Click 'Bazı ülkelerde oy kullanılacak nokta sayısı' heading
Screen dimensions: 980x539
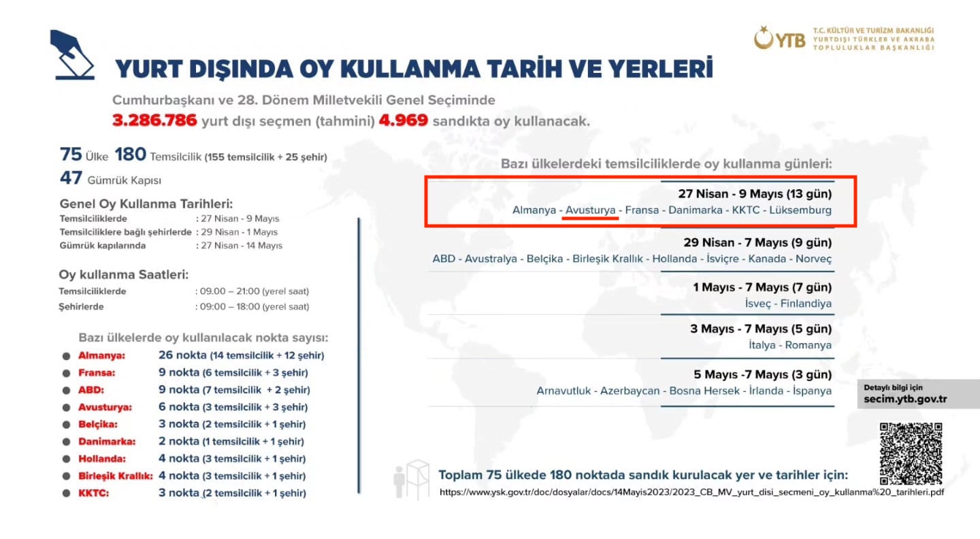click(203, 338)
